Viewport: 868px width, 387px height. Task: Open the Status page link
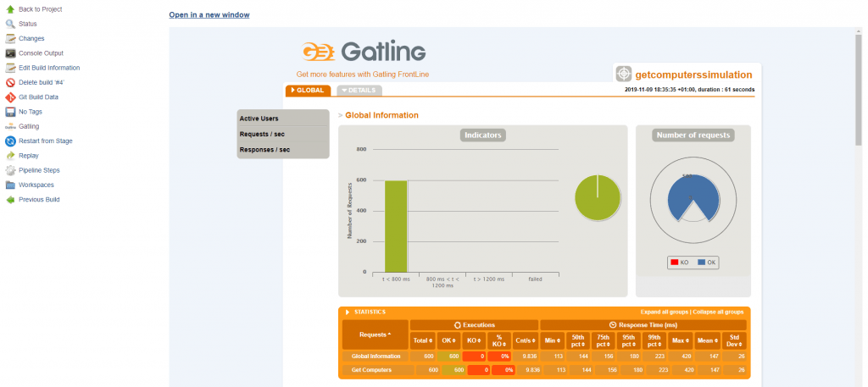point(28,24)
